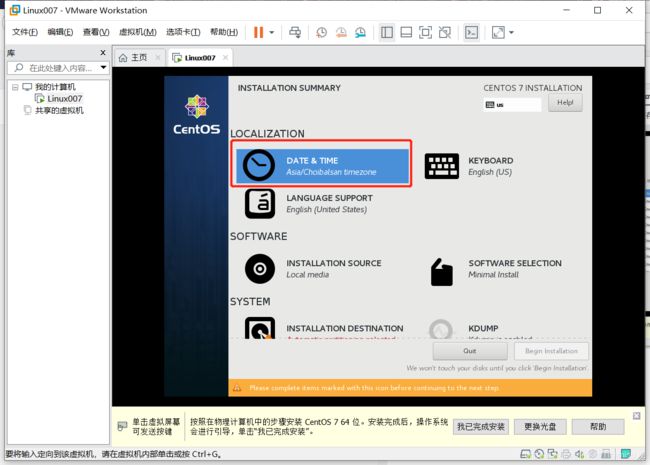This screenshot has width=650, height=465.
Task: Close the yellow install hint bar
Action: point(636,416)
